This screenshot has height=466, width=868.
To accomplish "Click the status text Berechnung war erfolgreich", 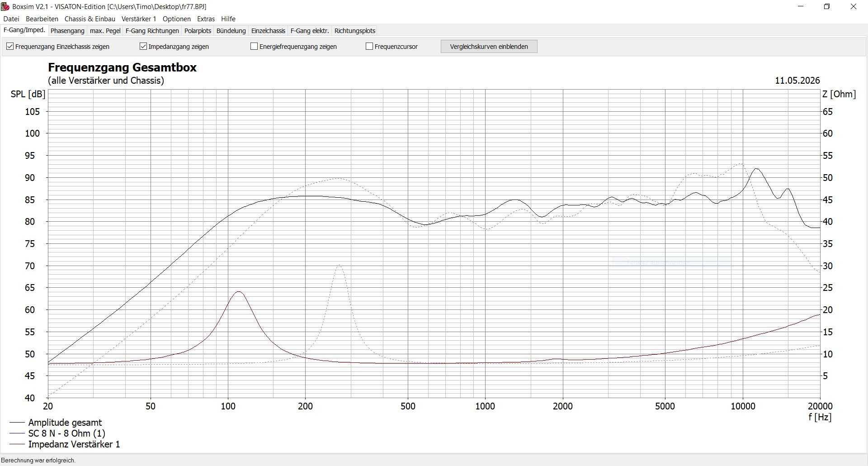I will [x=38, y=461].
